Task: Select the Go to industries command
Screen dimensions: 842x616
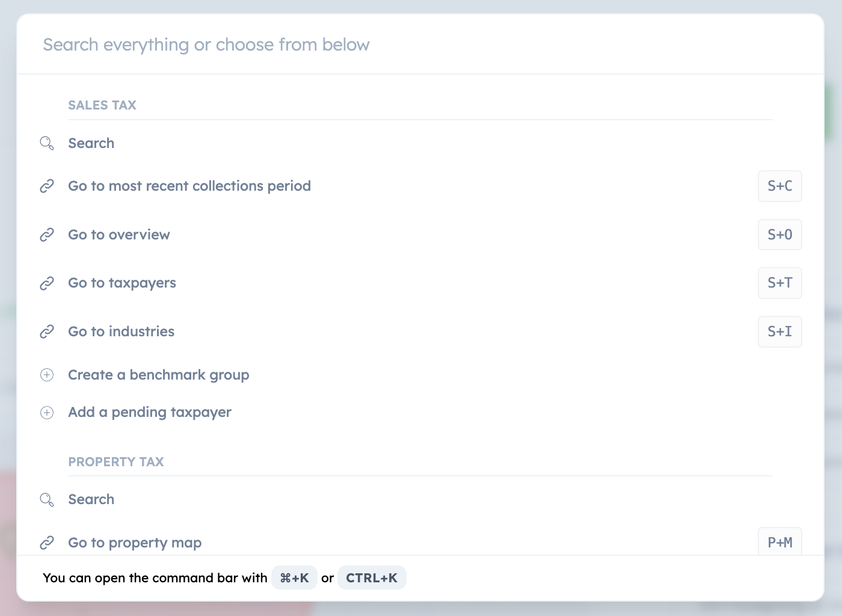Action: [121, 331]
